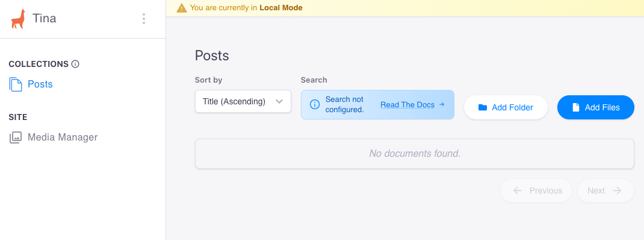Follow the Read The Docs link
644x240 pixels.
point(407,104)
